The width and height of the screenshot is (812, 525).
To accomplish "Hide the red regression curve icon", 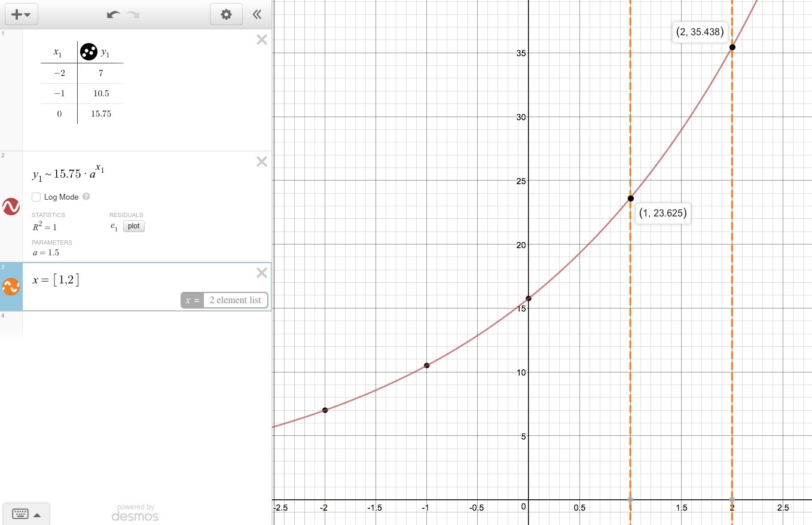I will (11, 206).
